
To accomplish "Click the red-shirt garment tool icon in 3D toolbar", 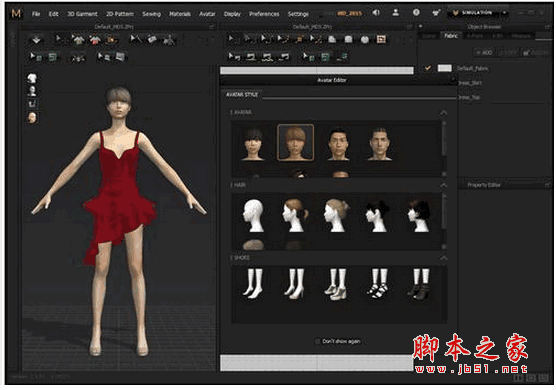I will pos(95,40).
